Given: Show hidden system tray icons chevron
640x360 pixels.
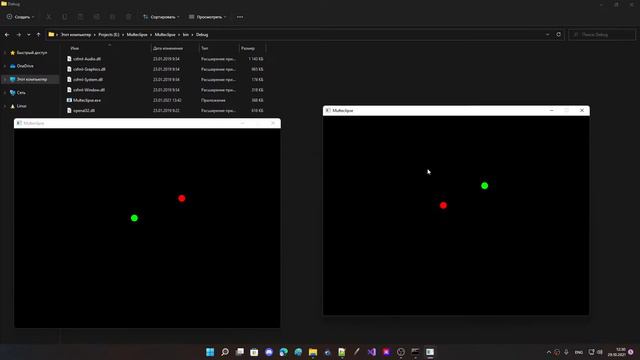Looking at the screenshot, I should [549, 352].
